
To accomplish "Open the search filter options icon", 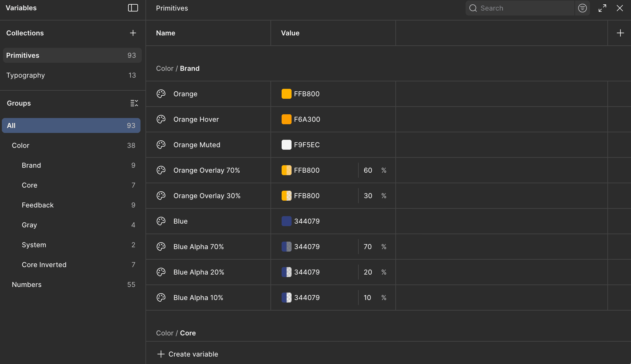I will pos(582,8).
